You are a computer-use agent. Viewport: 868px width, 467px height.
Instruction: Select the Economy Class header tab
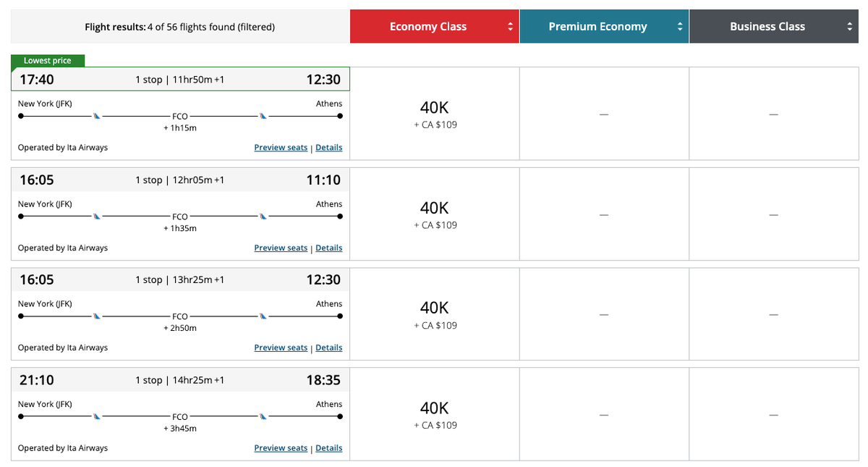pos(428,27)
